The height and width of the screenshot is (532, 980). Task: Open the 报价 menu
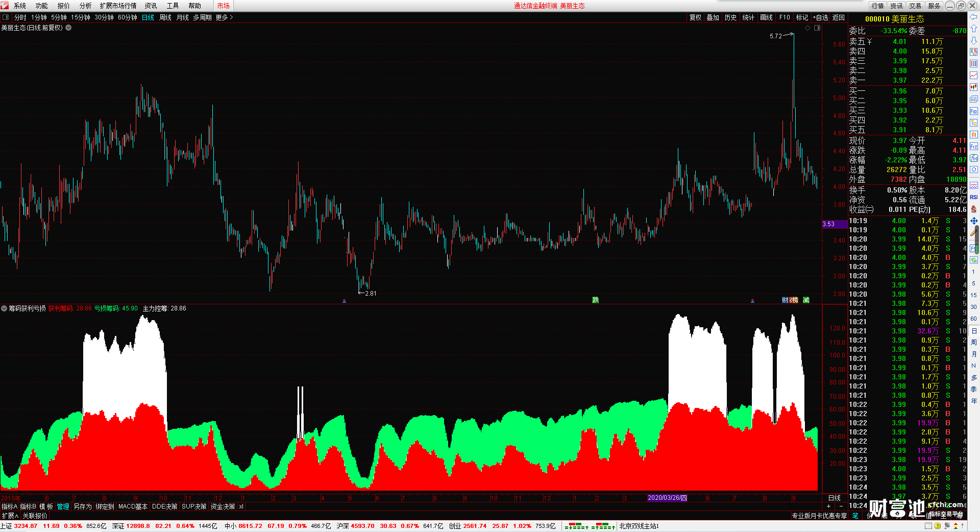click(x=63, y=6)
